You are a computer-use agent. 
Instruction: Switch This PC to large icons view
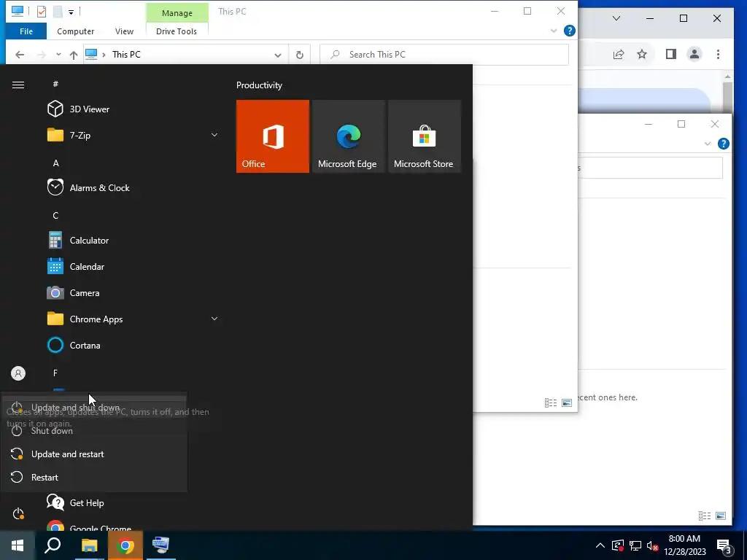pyautogui.click(x=567, y=402)
